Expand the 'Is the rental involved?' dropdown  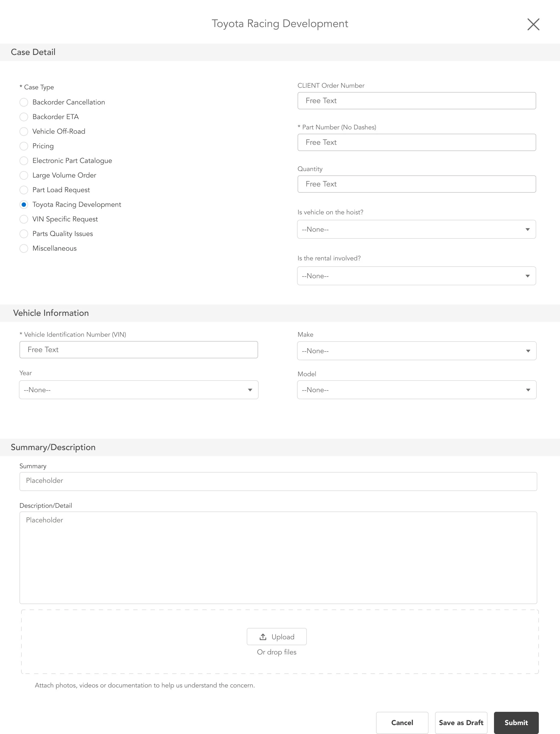click(416, 276)
